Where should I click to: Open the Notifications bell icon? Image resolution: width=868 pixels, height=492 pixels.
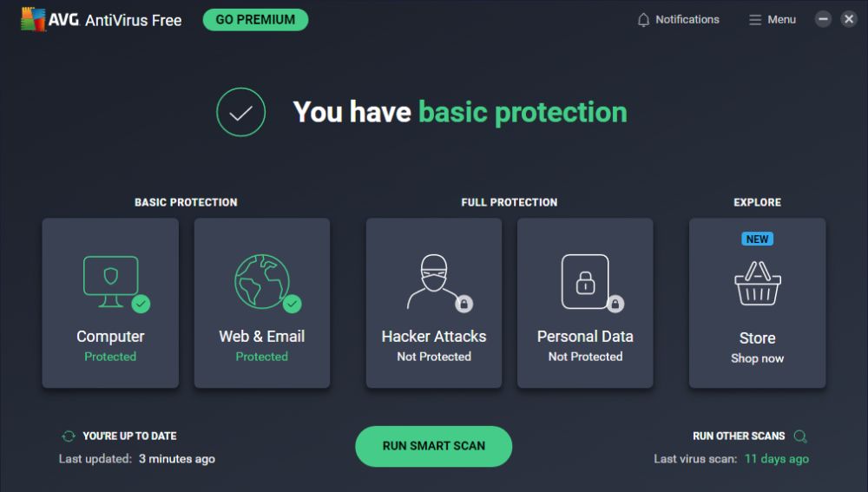point(643,20)
